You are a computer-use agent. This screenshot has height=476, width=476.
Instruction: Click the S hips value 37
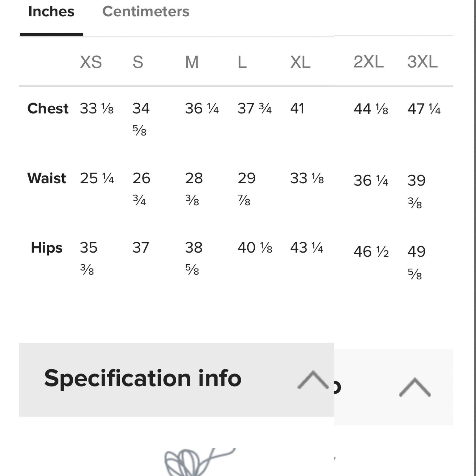[141, 248]
